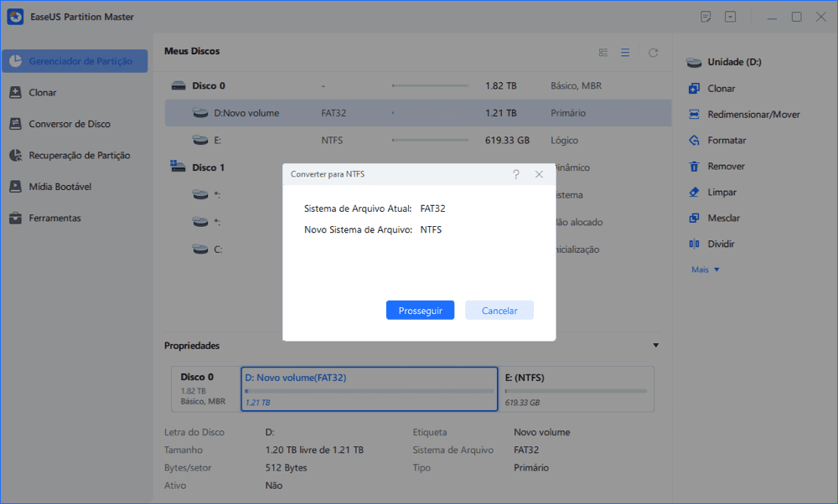Screen dimensions: 838x504
Task: Click Dividir action
Action: coord(721,244)
